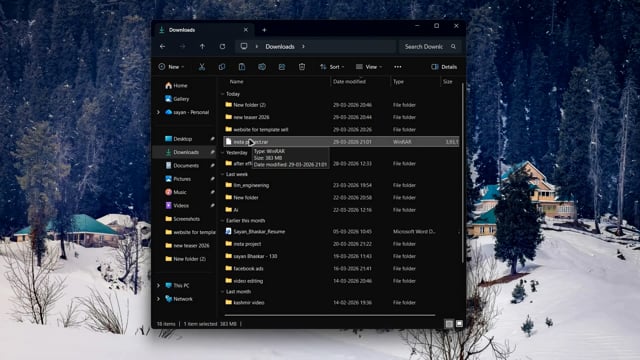Select the Downloads tab

click(204, 30)
